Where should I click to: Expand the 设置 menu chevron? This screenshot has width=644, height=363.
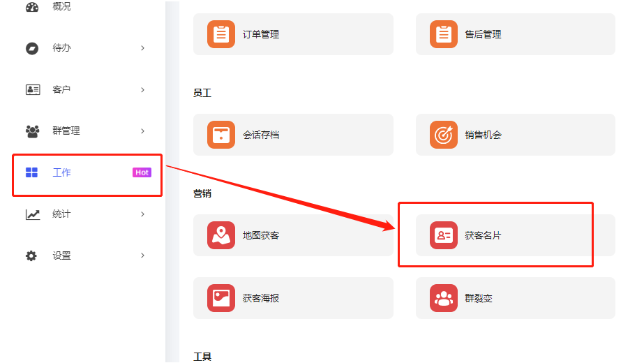click(142, 255)
